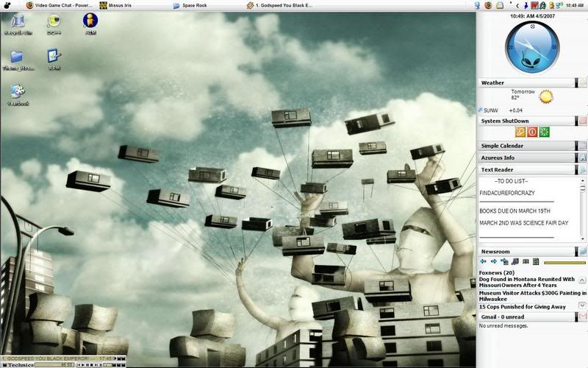Click previous track on the Technics player
Image resolution: width=588 pixels, height=368 pixels.
tap(79, 365)
